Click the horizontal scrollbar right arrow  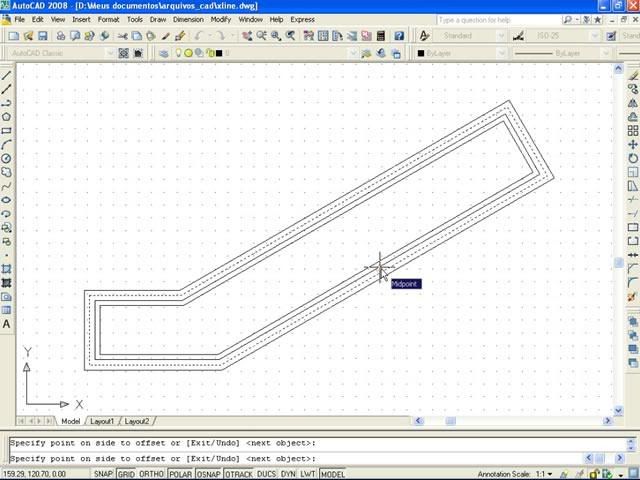click(608, 420)
